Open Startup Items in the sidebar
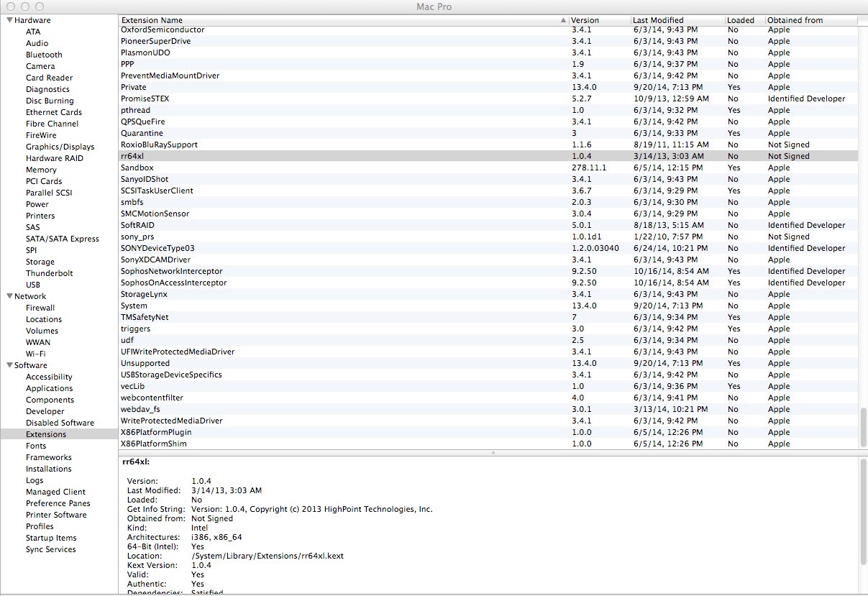This screenshot has width=868, height=596. 51,538
